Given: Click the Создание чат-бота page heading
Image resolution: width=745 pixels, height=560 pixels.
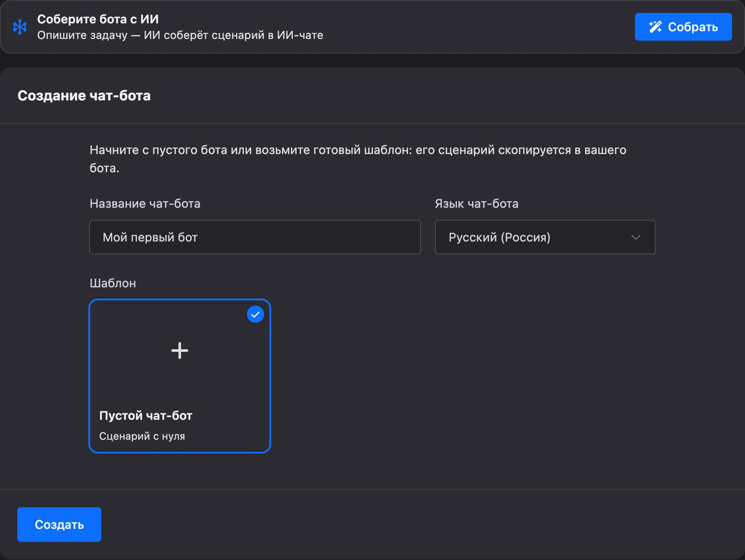Looking at the screenshot, I should [x=84, y=96].
